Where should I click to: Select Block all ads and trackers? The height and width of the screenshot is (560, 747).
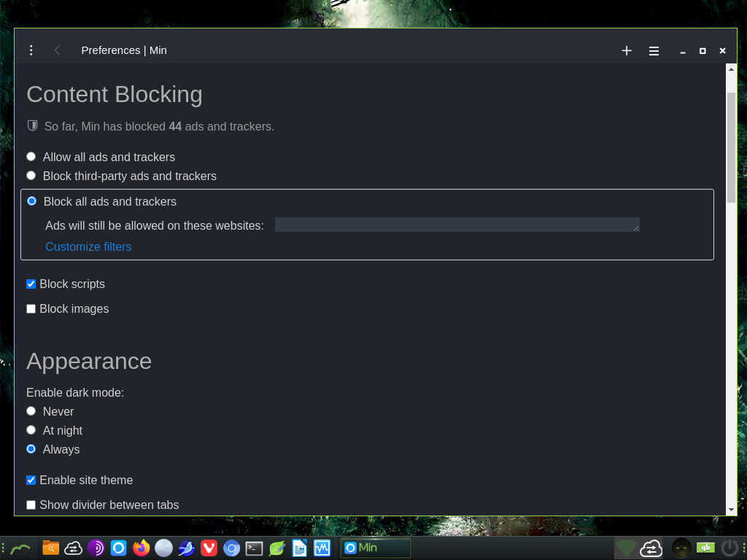[31, 201]
